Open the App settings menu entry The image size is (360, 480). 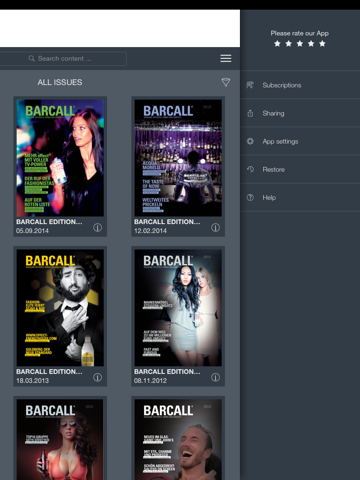coord(300,141)
